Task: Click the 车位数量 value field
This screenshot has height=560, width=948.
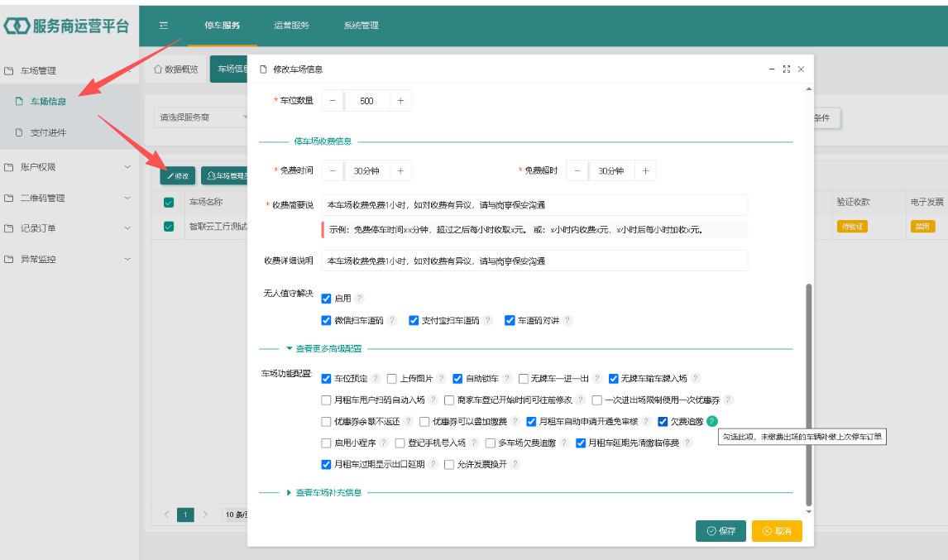Action: point(366,101)
